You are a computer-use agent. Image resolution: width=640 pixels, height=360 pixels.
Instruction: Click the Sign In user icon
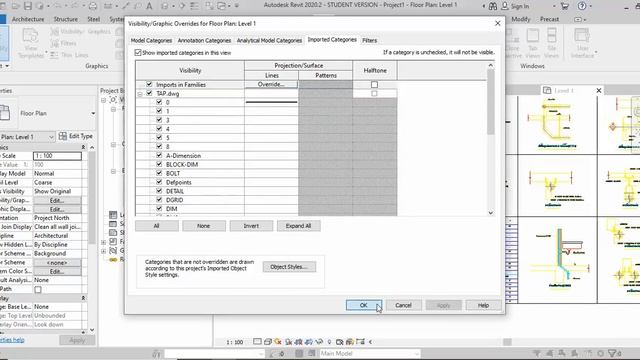(x=505, y=6)
